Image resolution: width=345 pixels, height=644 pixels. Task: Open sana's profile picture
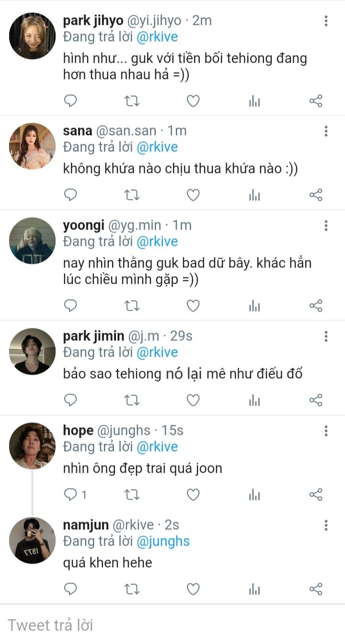pyautogui.click(x=32, y=146)
